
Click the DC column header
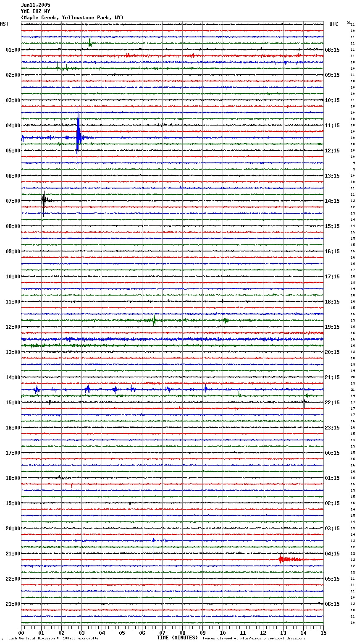(x=349, y=23)
